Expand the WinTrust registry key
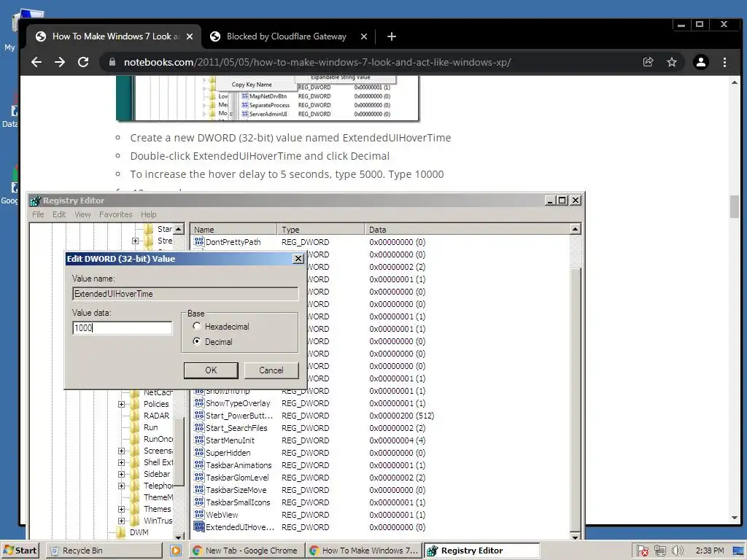Image resolution: width=747 pixels, height=560 pixels. [x=122, y=521]
